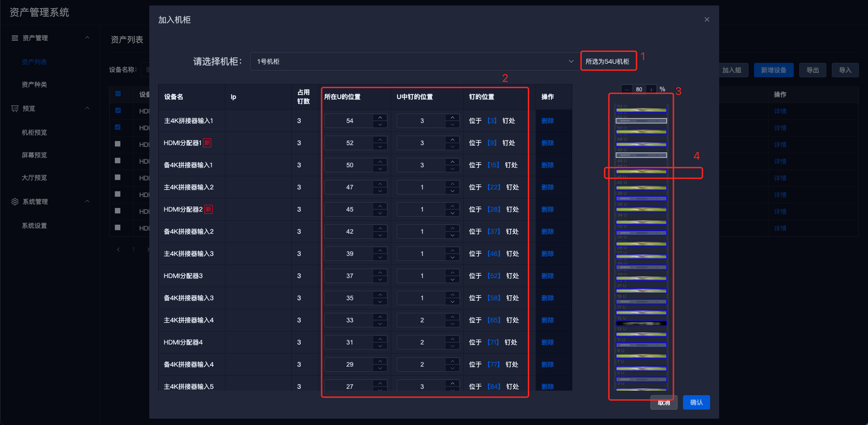Go to previous page arrow in asset list

click(119, 250)
